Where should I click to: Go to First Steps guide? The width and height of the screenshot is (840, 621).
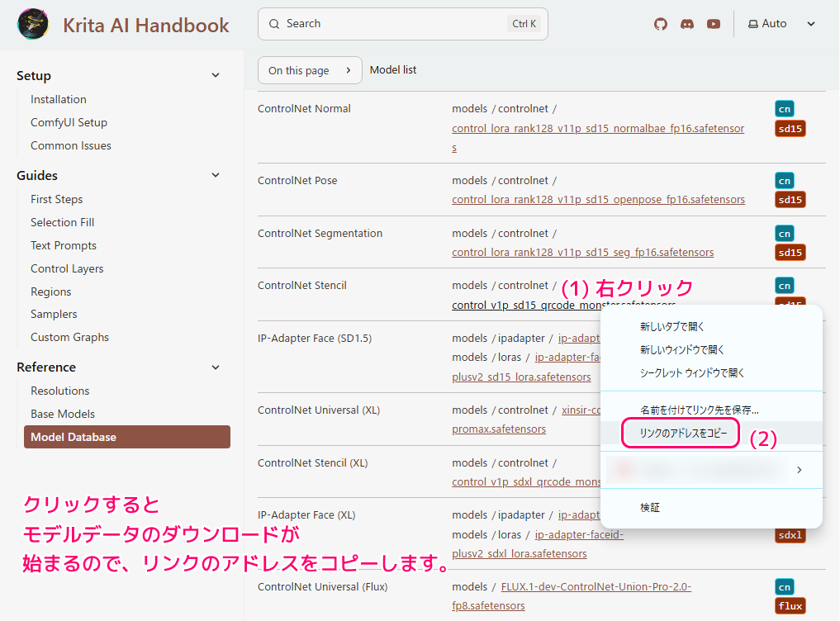56,199
